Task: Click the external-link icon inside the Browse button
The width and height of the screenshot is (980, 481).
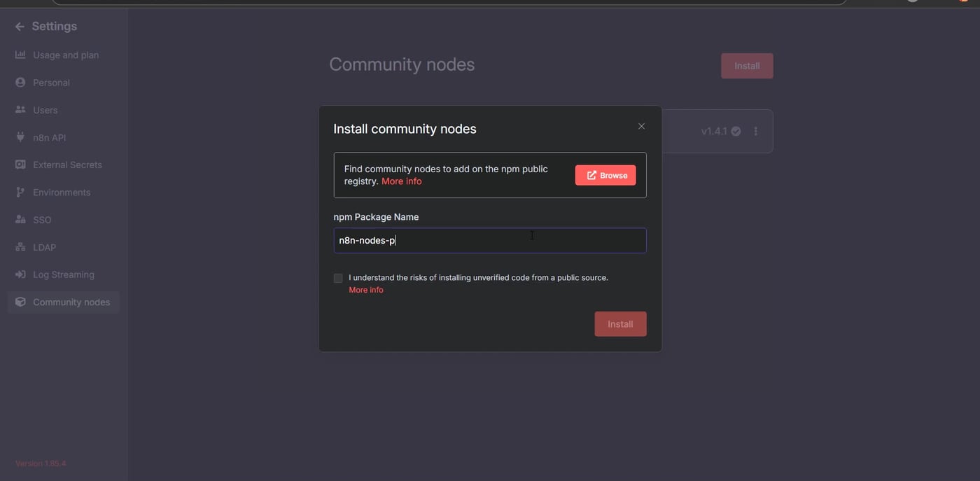Action: click(x=591, y=175)
